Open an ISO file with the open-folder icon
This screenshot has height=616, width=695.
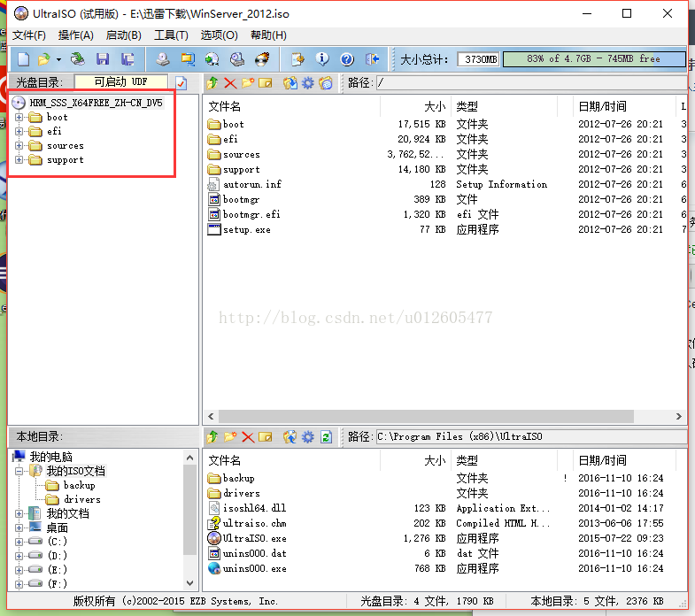click(44, 59)
